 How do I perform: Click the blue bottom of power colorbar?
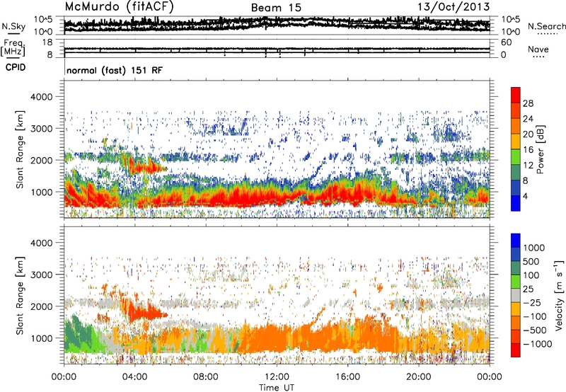516,203
